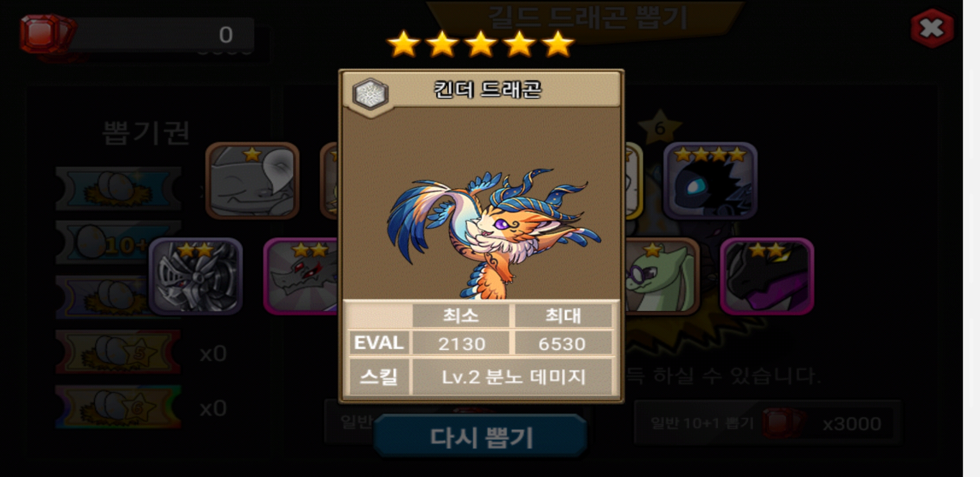Tap the gem count field showing 0
This screenshot has height=477, width=980.
(161, 34)
